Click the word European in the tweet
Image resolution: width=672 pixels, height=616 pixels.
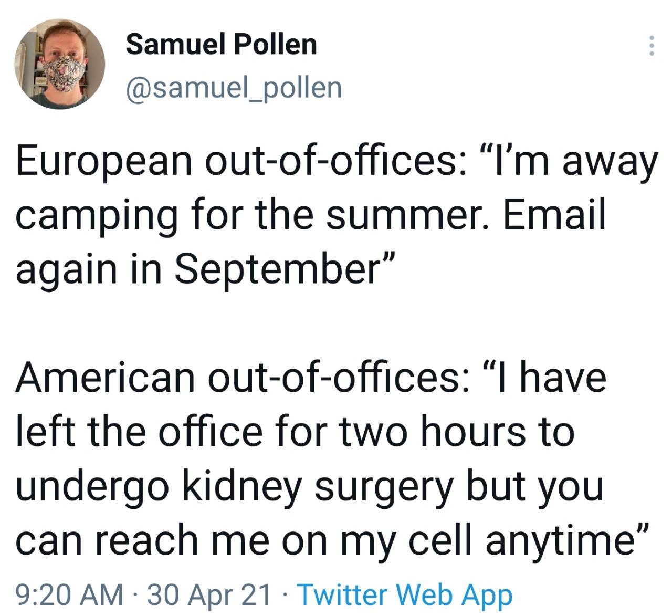(x=104, y=163)
